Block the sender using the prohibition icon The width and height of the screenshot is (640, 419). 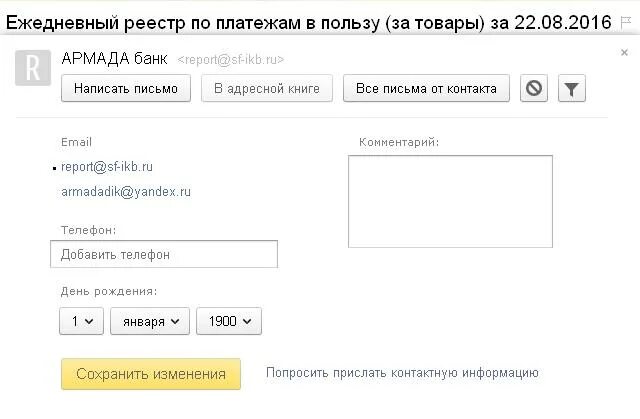coord(533,88)
